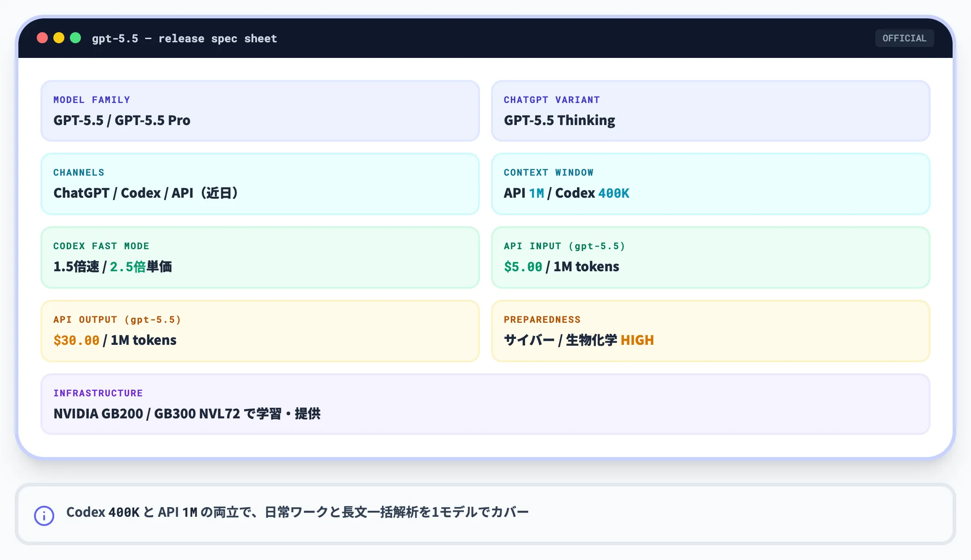Image resolution: width=971 pixels, height=560 pixels.
Task: Click the yellow traffic light window button
Action: point(59,38)
